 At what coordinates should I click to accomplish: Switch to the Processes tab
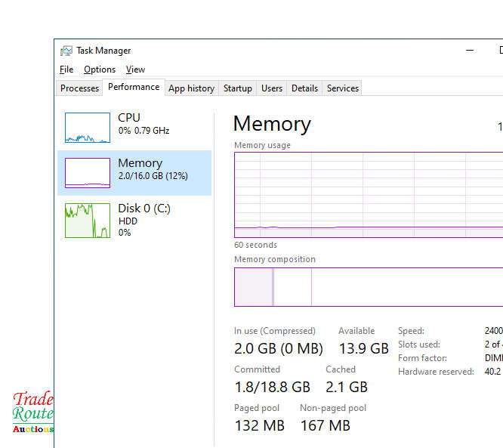(79, 88)
